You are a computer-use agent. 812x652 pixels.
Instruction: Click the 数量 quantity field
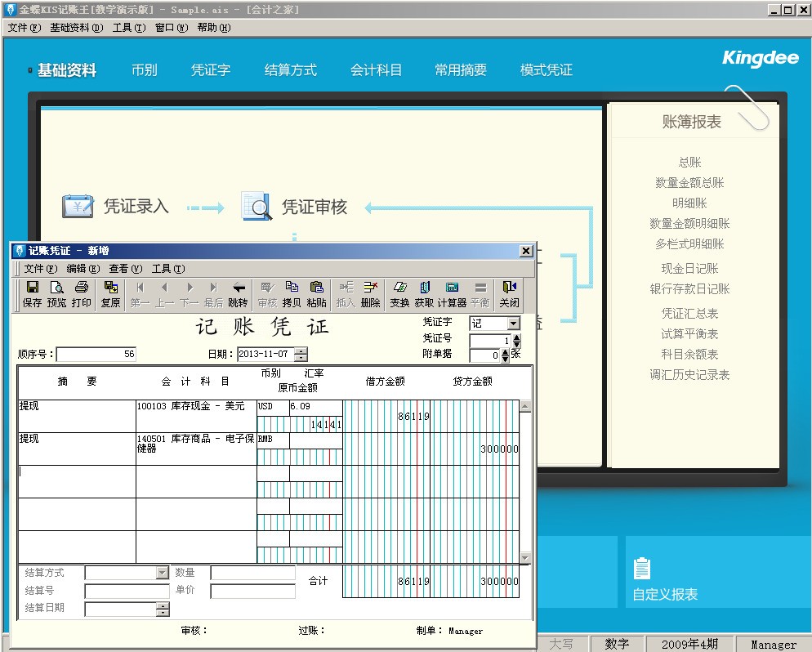[252, 573]
